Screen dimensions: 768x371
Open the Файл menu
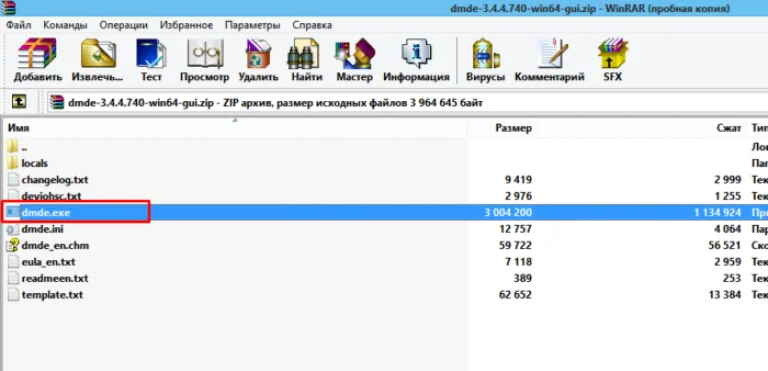click(19, 25)
